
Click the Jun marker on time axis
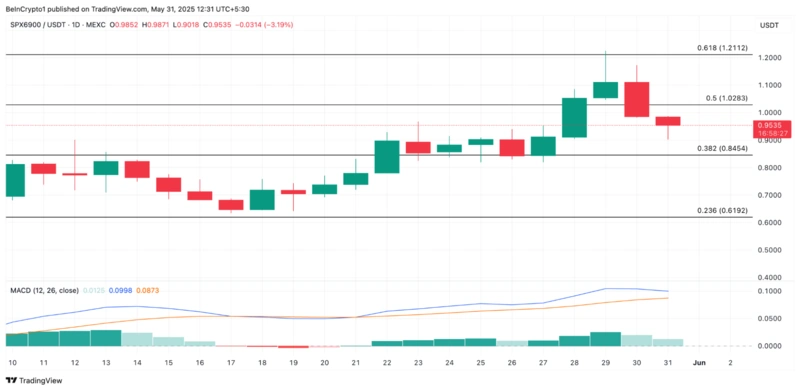point(700,362)
